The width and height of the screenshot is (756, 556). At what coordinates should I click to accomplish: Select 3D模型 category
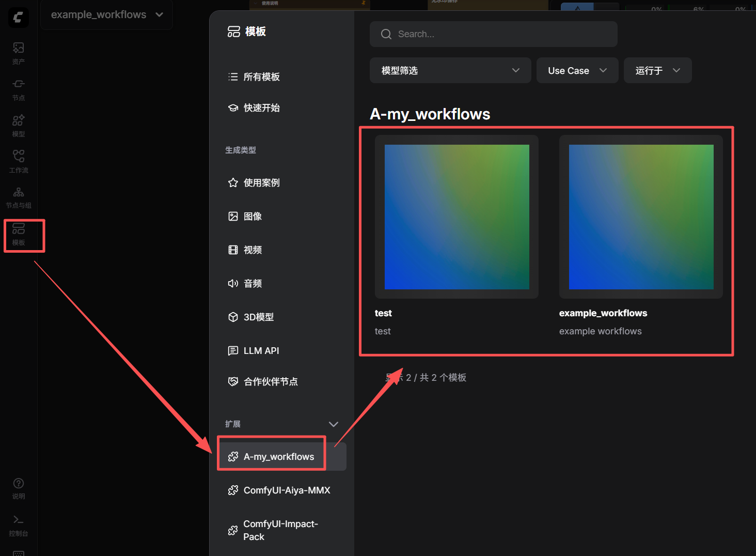(281, 317)
